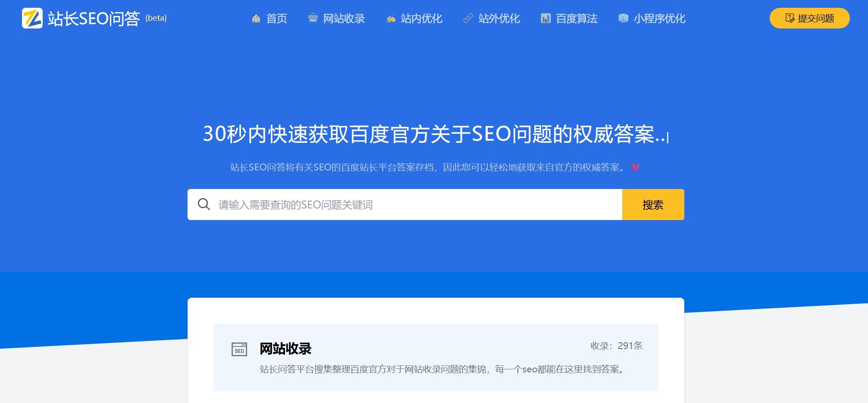Image resolution: width=868 pixels, height=403 pixels.
Task: Go to 站内优化 section
Action: click(x=414, y=19)
